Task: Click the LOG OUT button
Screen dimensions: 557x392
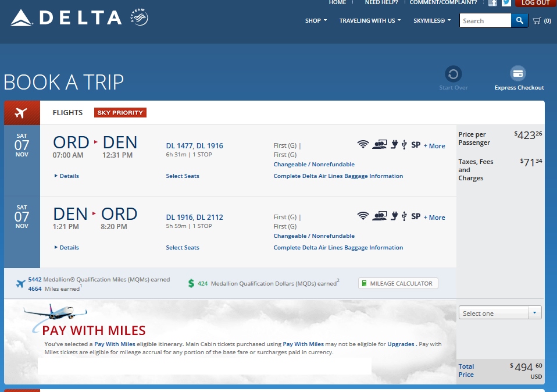Action: point(535,3)
